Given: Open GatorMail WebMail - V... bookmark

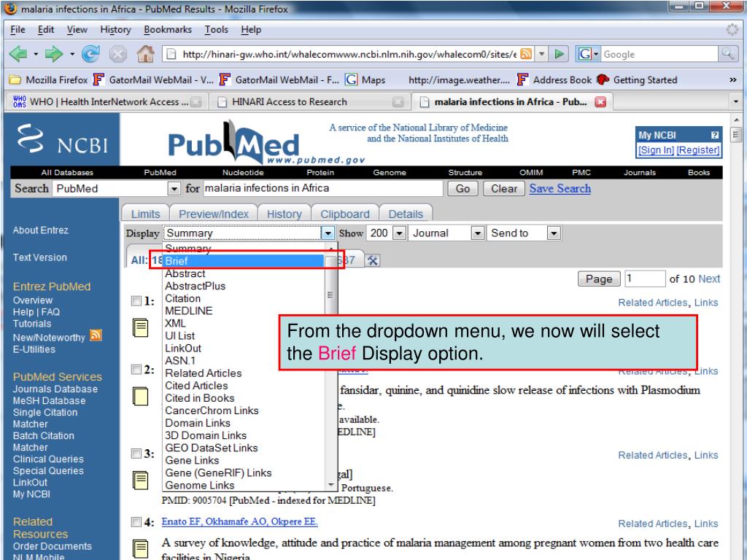Looking at the screenshot, I should click(x=153, y=80).
